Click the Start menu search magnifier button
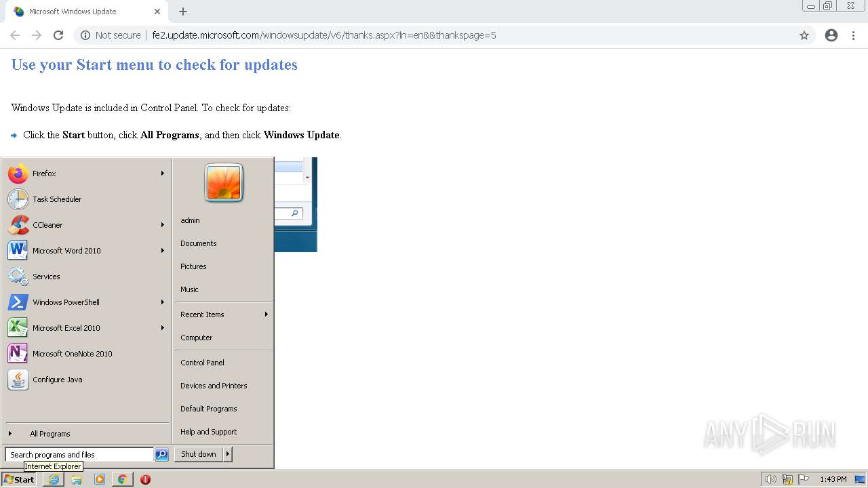The height and width of the screenshot is (488, 868). (x=161, y=455)
